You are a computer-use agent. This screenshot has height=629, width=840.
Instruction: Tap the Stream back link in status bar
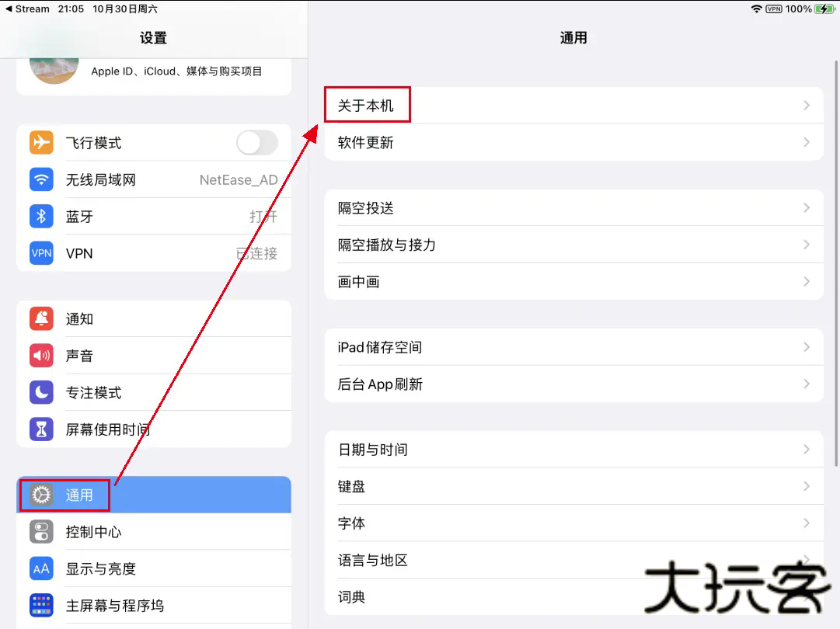point(27,9)
